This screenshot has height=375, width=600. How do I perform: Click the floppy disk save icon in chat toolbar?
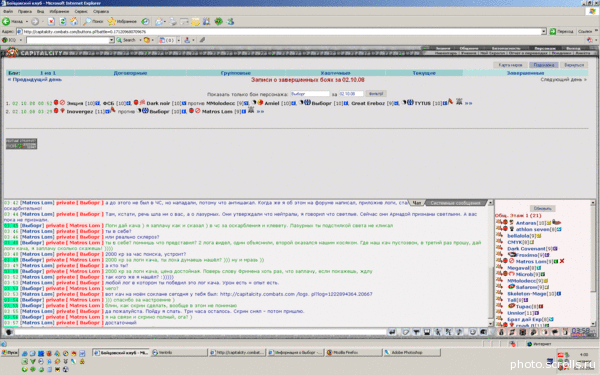pyautogui.click(x=427, y=332)
